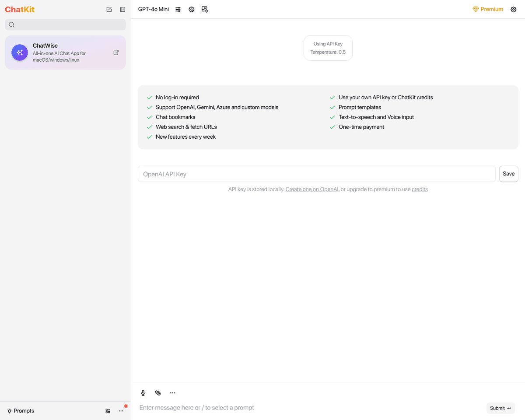Viewport: 525px width, 420px height.
Task: Open model parameter sliders settings icon
Action: (178, 9)
